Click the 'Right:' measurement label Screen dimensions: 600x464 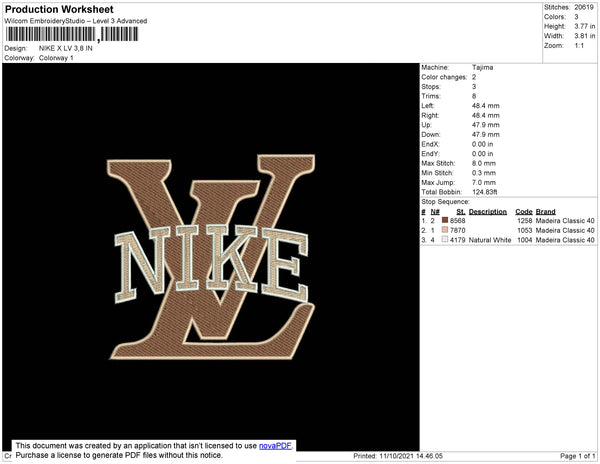click(x=430, y=116)
